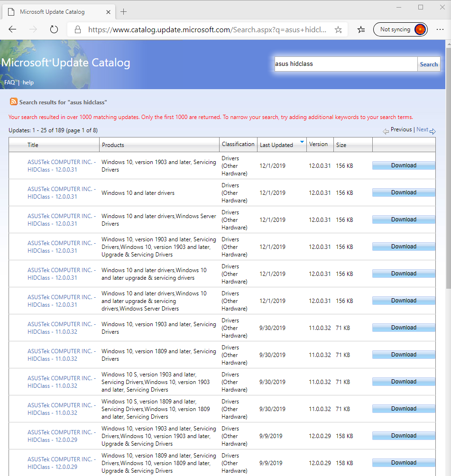Image resolution: width=451 pixels, height=476 pixels.
Task: Download 12.0.0.29 version 1903 update
Action: [404, 436]
